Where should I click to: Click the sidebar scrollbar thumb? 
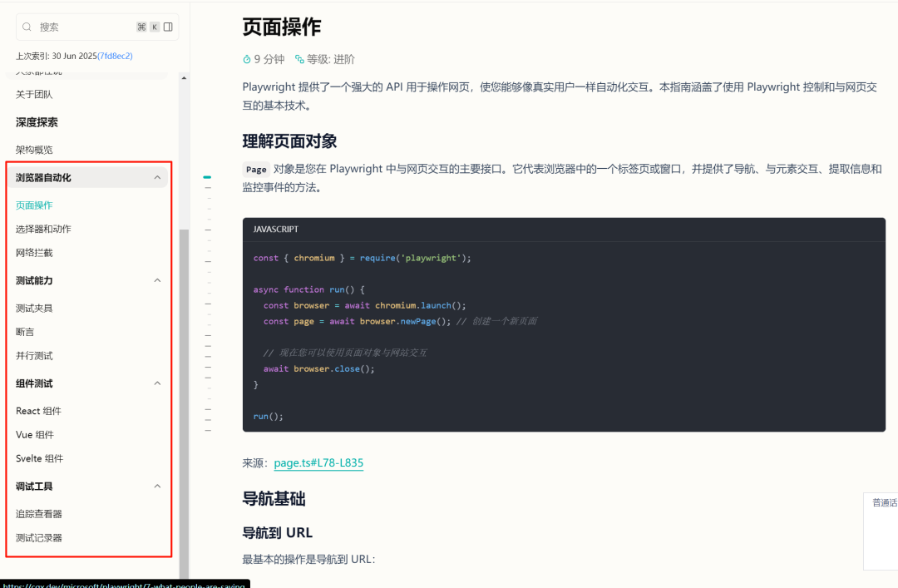point(184,404)
